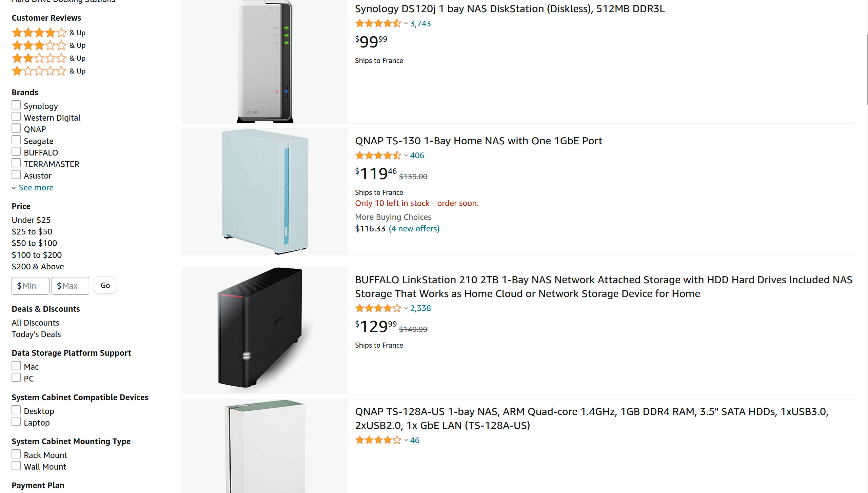Check the Synology brand checkbox
Viewport: 868px width, 493px height.
[x=16, y=105]
